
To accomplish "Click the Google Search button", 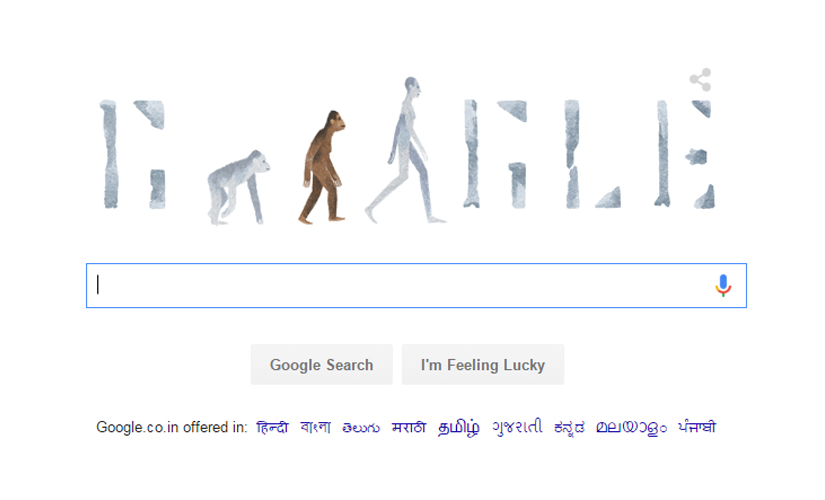I will [x=321, y=365].
